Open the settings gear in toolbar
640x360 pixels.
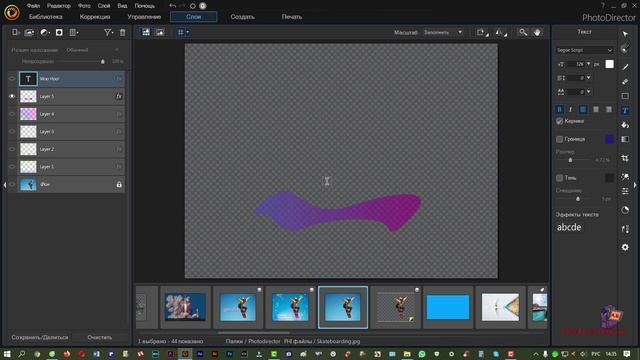tap(625, 247)
